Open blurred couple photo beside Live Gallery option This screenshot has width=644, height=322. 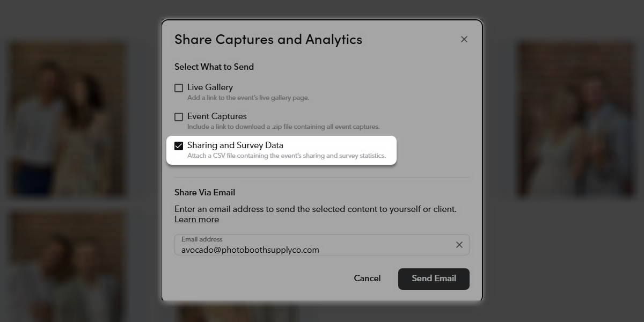(x=67, y=120)
